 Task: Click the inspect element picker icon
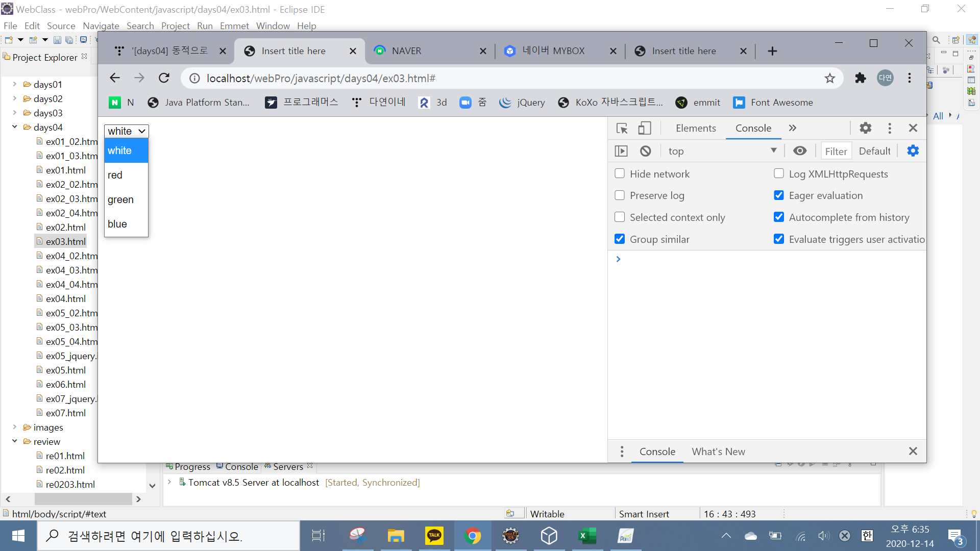[x=622, y=128]
